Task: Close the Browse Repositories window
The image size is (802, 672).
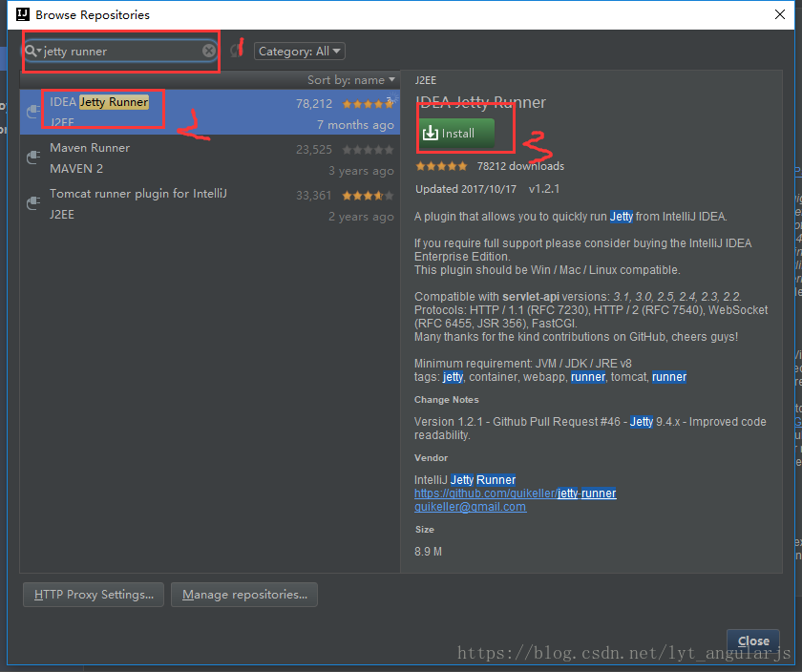Action: 779,14
